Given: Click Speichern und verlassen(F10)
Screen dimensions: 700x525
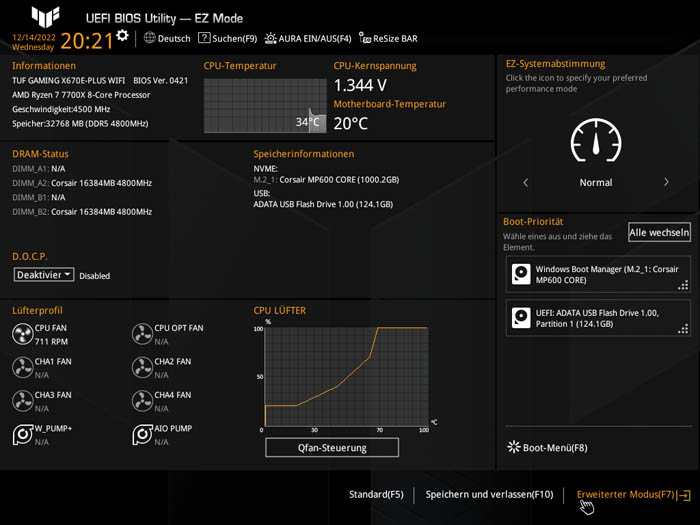Looking at the screenshot, I should click(489, 494).
